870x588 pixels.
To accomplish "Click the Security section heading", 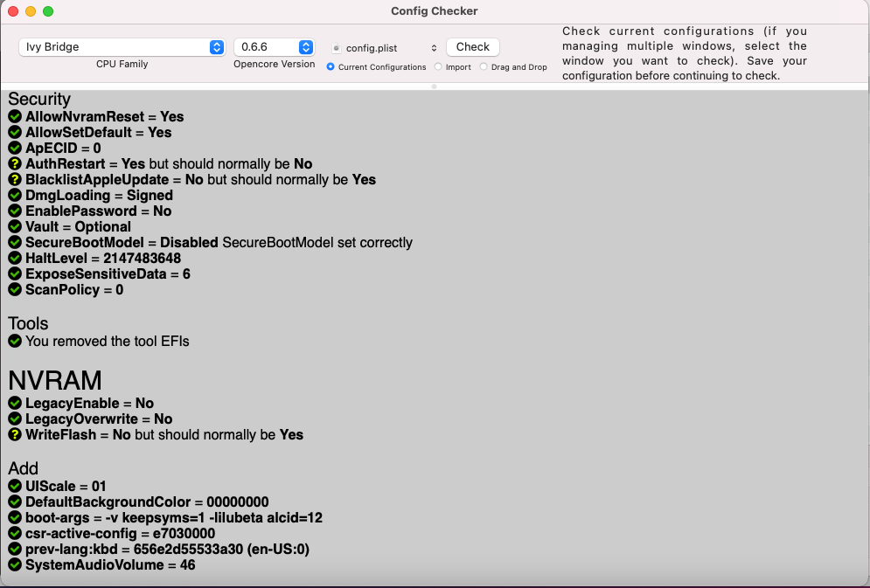I will pos(39,100).
